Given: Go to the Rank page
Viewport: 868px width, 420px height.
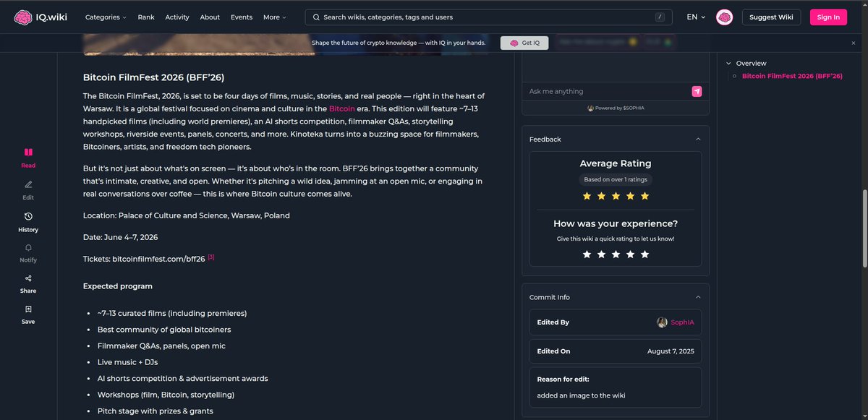Looking at the screenshot, I should pyautogui.click(x=146, y=17).
